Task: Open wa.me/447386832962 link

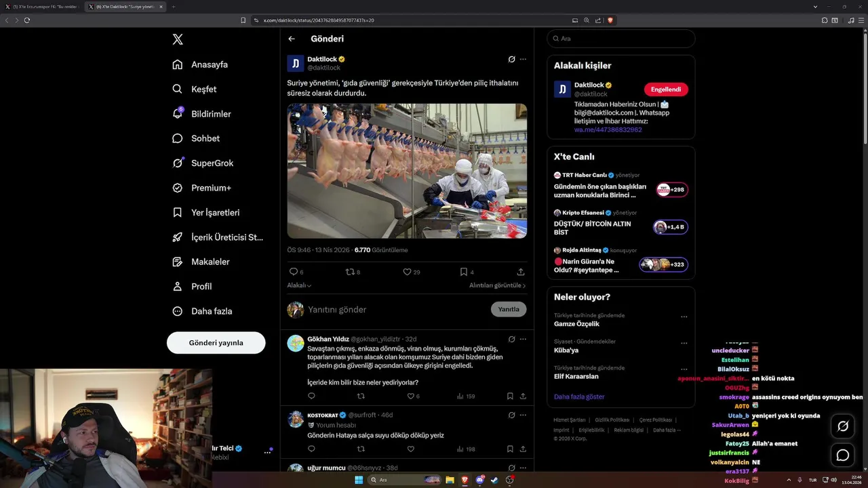Action: click(x=608, y=129)
